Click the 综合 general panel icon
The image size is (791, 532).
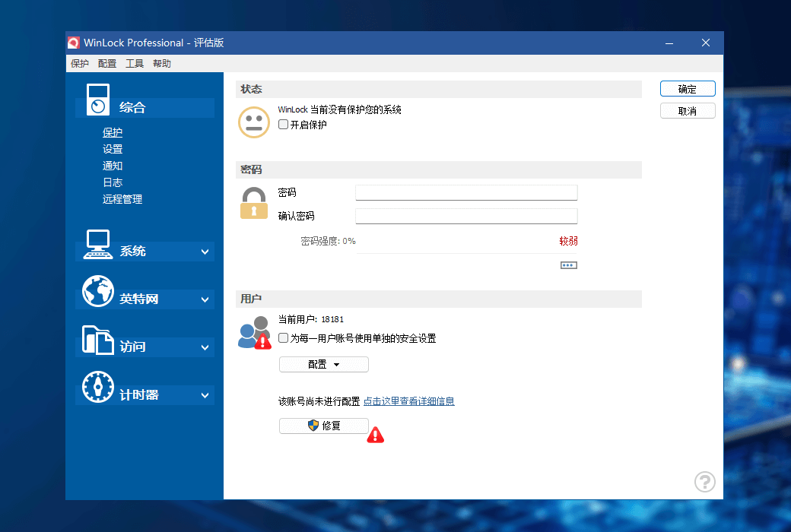98,100
